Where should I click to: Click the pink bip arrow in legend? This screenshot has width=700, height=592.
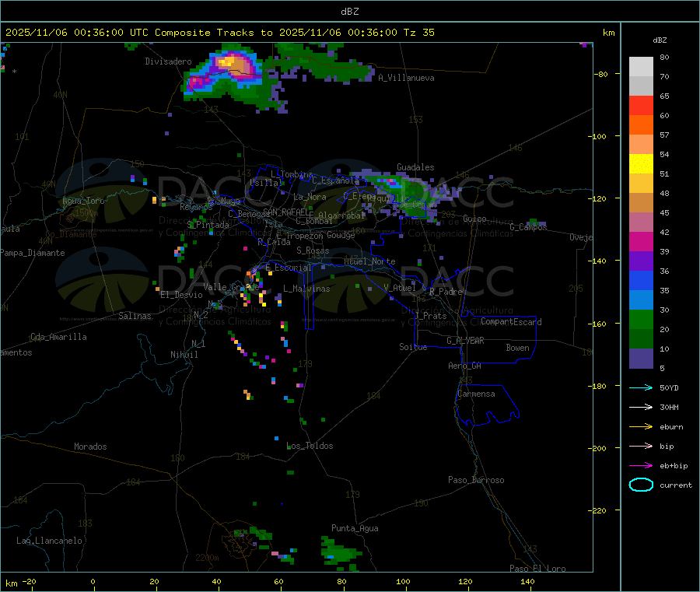coord(641,446)
